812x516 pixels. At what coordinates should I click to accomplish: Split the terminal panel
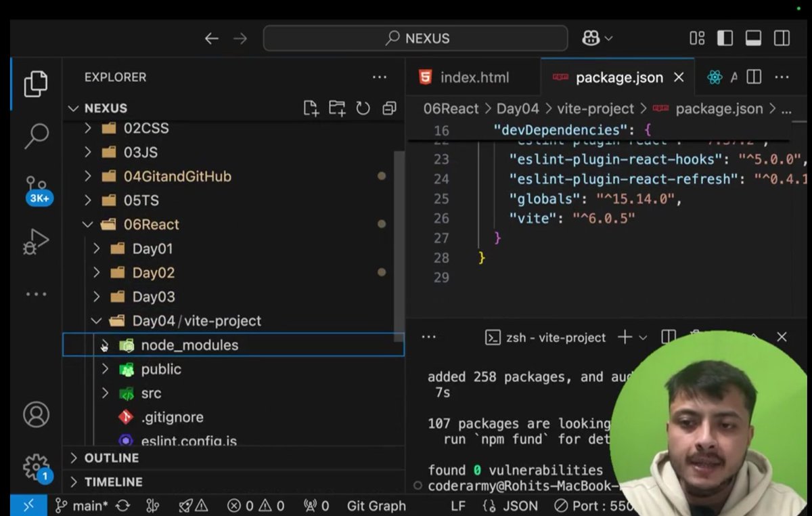tap(669, 337)
